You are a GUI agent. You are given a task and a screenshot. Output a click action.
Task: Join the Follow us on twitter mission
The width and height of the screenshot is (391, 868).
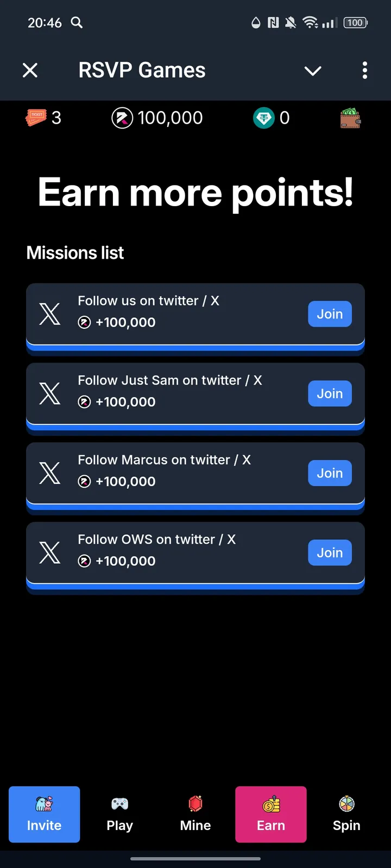(x=330, y=314)
